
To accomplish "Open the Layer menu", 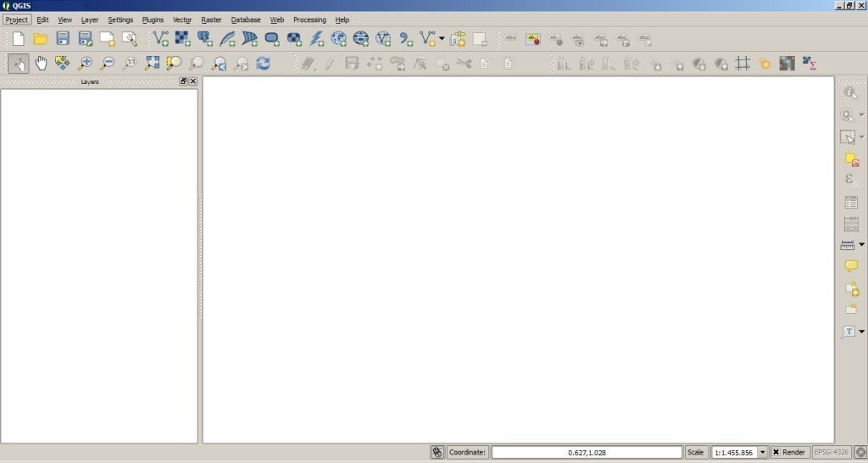I will pyautogui.click(x=90, y=20).
